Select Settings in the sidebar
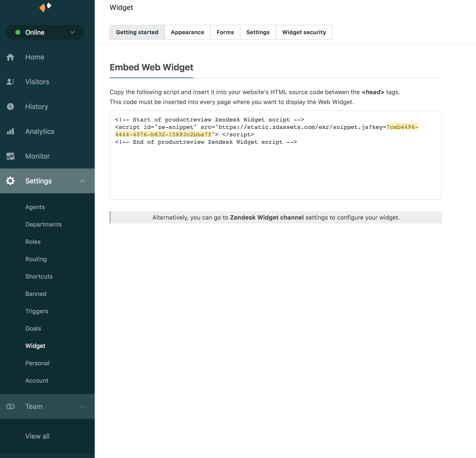Image resolution: width=476 pixels, height=458 pixels. [x=47, y=181]
